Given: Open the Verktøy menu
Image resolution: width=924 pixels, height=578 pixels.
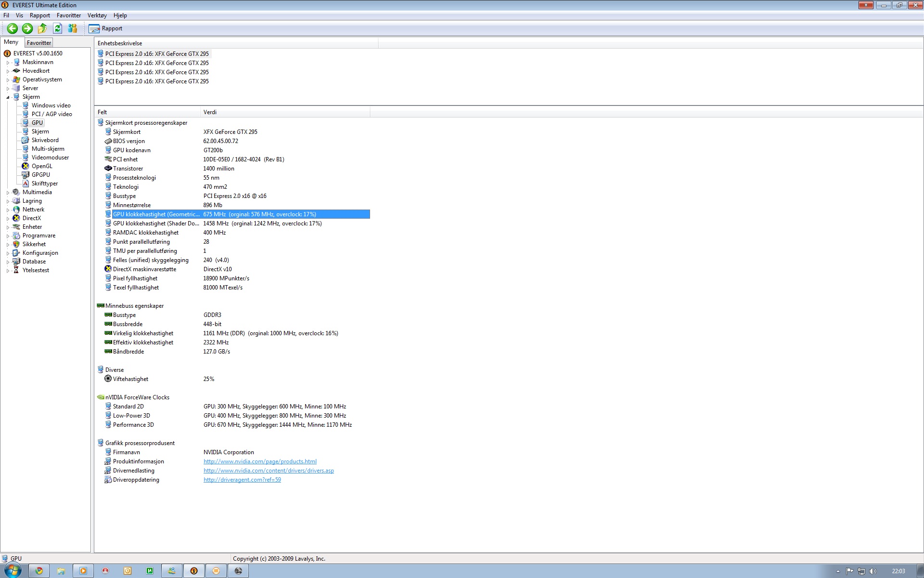Looking at the screenshot, I should pyautogui.click(x=97, y=15).
